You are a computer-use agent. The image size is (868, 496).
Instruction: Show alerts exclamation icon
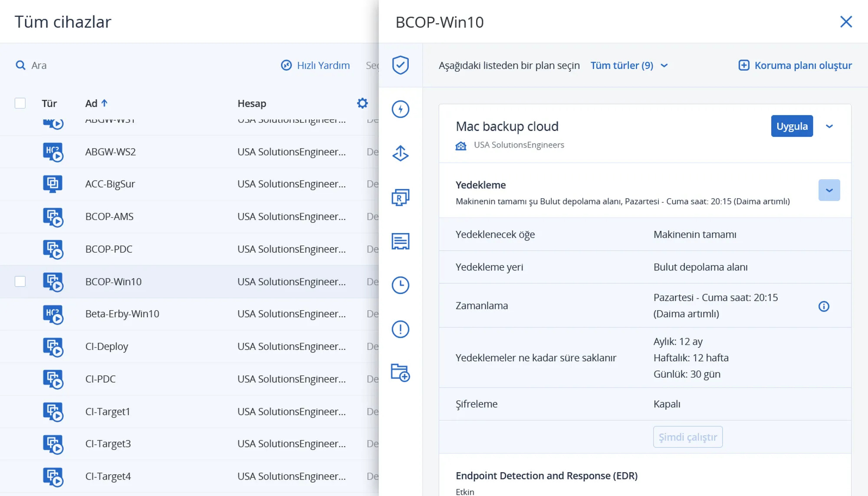(x=400, y=329)
